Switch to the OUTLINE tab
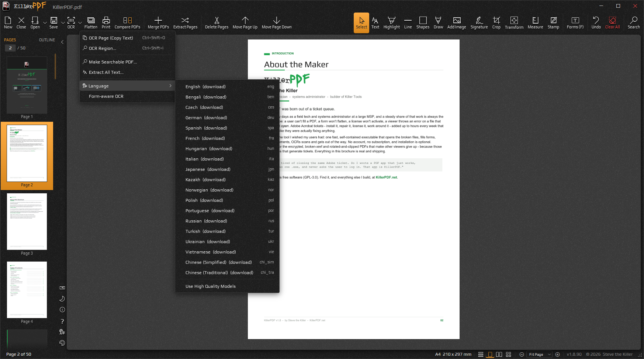Image resolution: width=644 pixels, height=359 pixels. (x=47, y=40)
